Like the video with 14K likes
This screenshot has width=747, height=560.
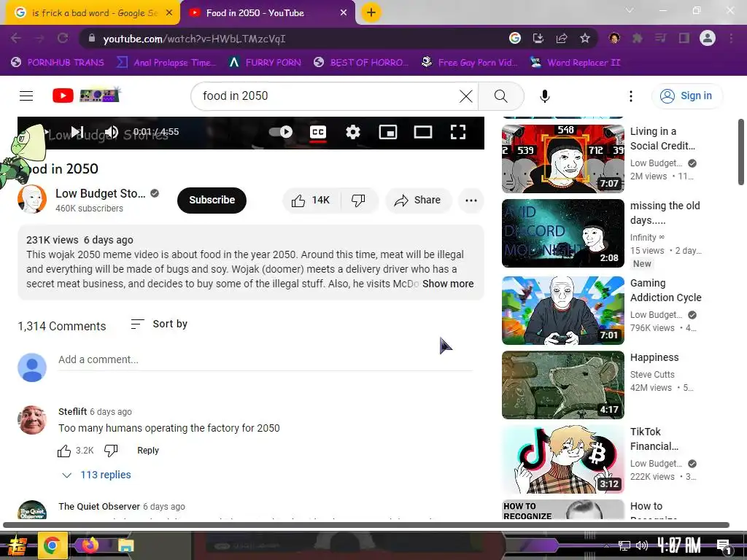click(x=311, y=200)
